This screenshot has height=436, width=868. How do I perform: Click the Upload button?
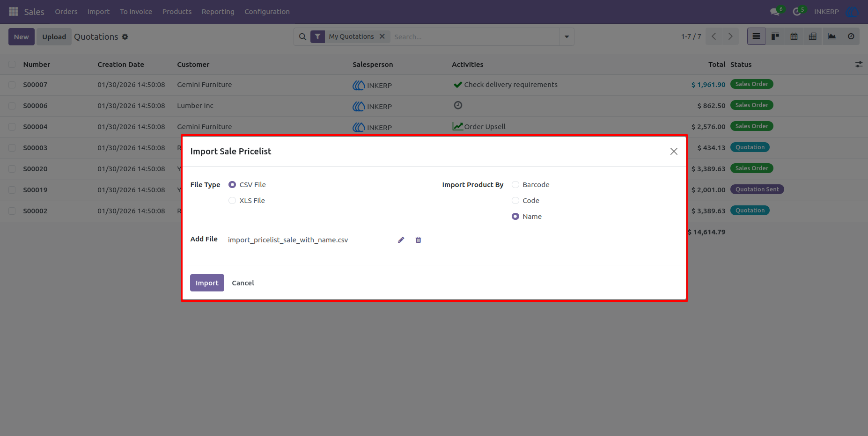tap(54, 36)
